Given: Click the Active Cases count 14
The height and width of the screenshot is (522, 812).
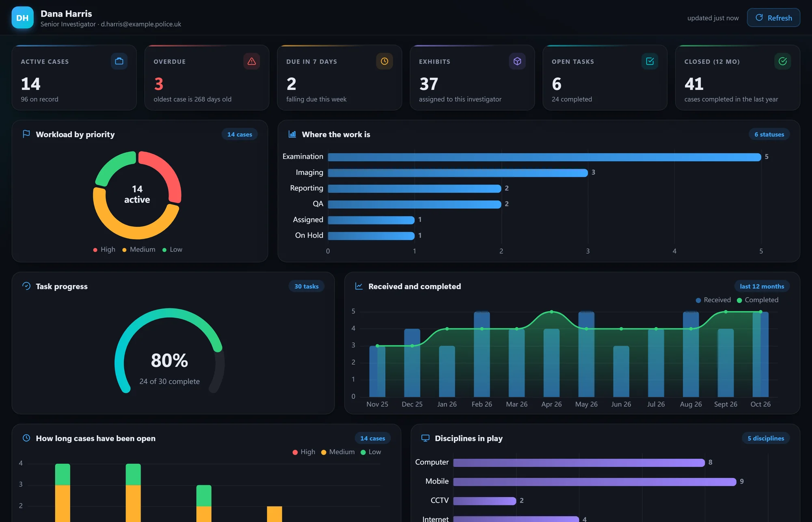Looking at the screenshot, I should point(30,84).
